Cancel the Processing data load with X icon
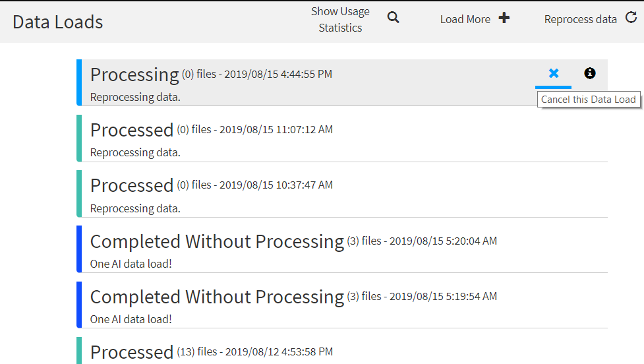The image size is (644, 364). point(554,73)
